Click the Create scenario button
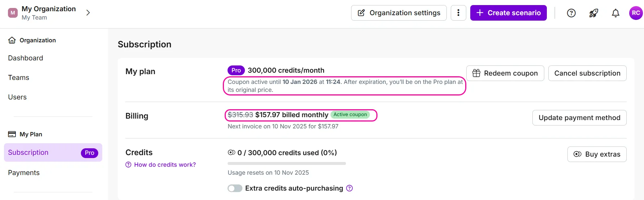The height and width of the screenshot is (200, 644). tap(508, 13)
